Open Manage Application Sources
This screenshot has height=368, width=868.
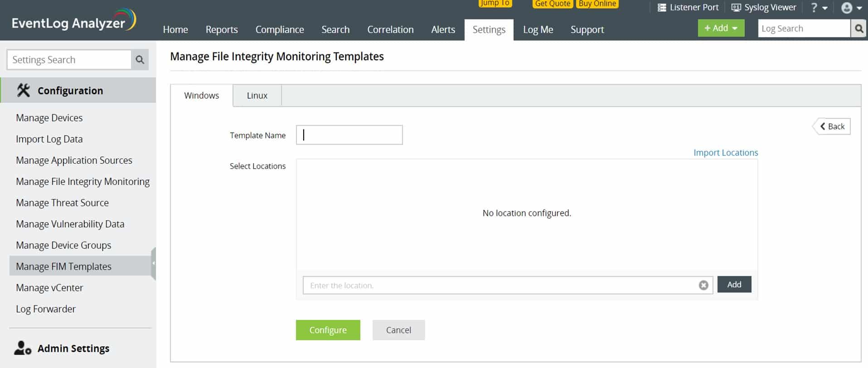click(x=74, y=160)
